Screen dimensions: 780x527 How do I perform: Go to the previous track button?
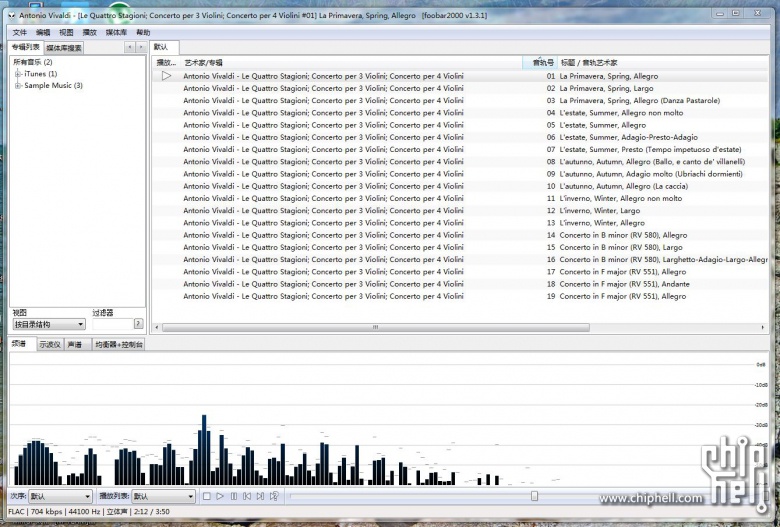[247, 496]
